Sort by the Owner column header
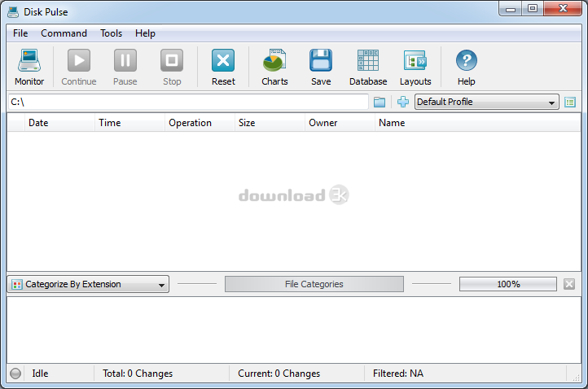 point(340,123)
